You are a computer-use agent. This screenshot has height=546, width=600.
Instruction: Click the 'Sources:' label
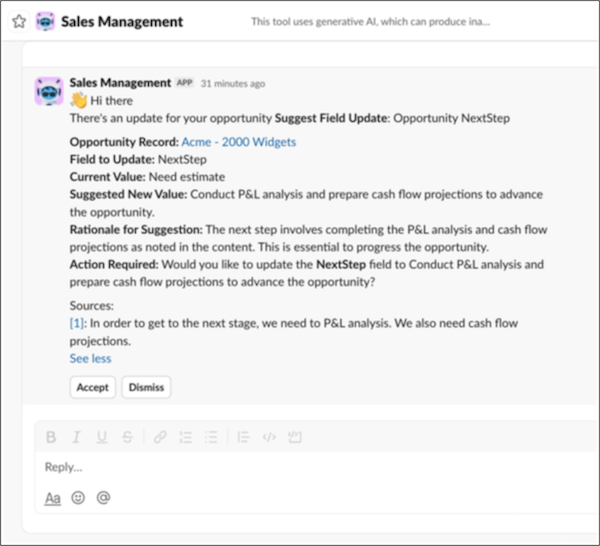92,306
